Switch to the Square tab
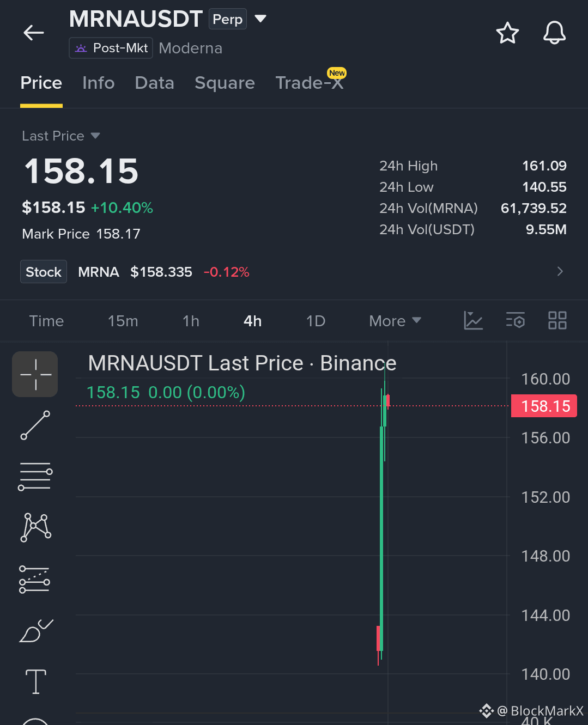Screen dimensions: 588x725 (225, 83)
